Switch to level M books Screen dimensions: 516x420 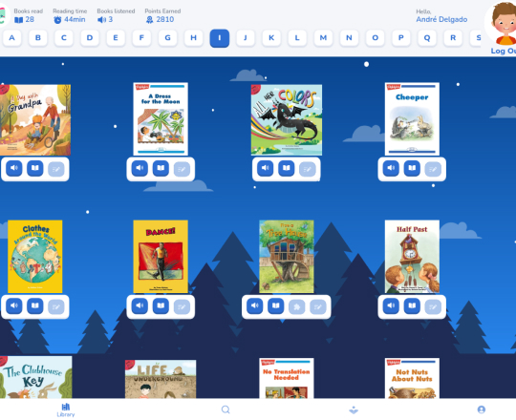coord(323,38)
